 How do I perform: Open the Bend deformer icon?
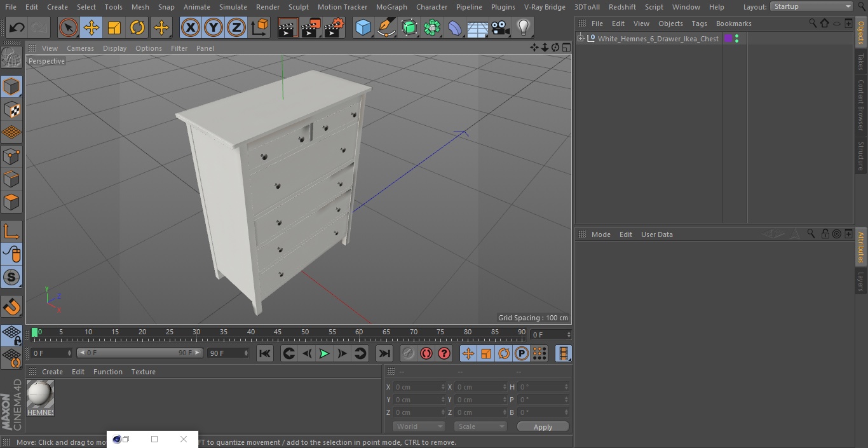tap(455, 28)
